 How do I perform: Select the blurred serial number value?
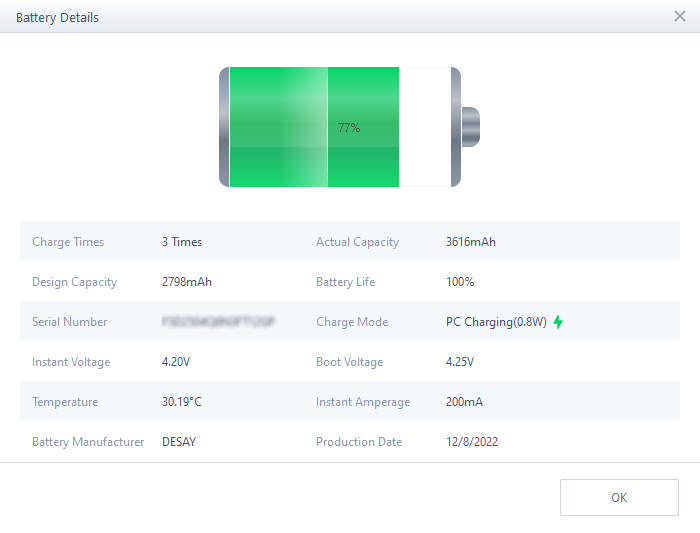[x=218, y=322]
